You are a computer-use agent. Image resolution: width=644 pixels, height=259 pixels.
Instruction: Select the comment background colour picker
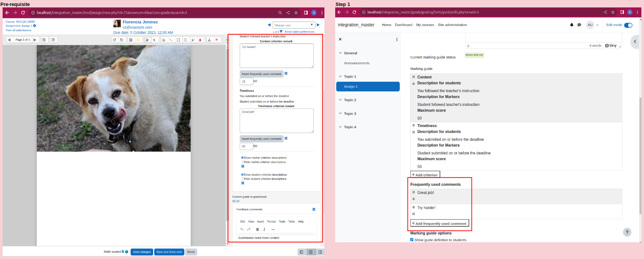click(x=138, y=40)
